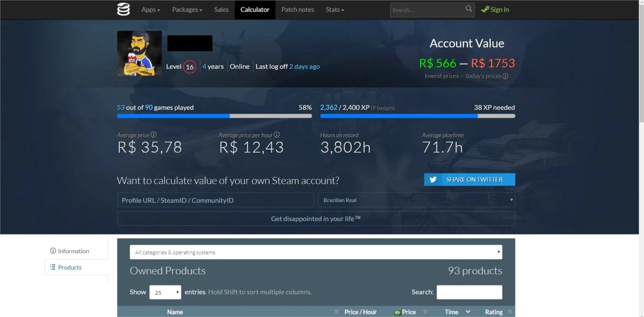
Task: Expand the categories & operating systems filter
Action: [x=316, y=252]
